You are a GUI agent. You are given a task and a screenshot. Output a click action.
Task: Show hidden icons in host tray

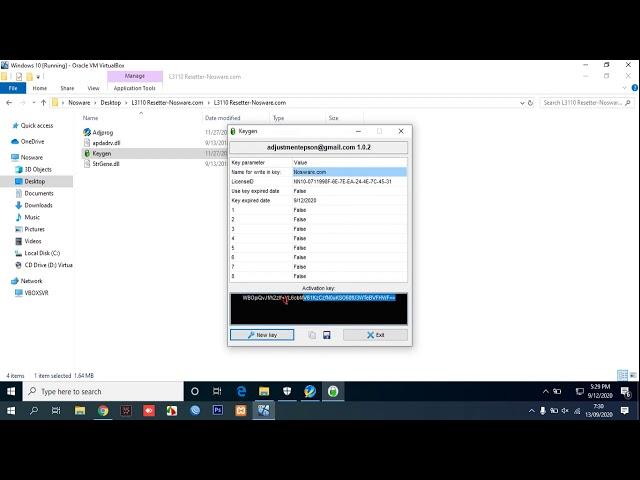(x=531, y=411)
